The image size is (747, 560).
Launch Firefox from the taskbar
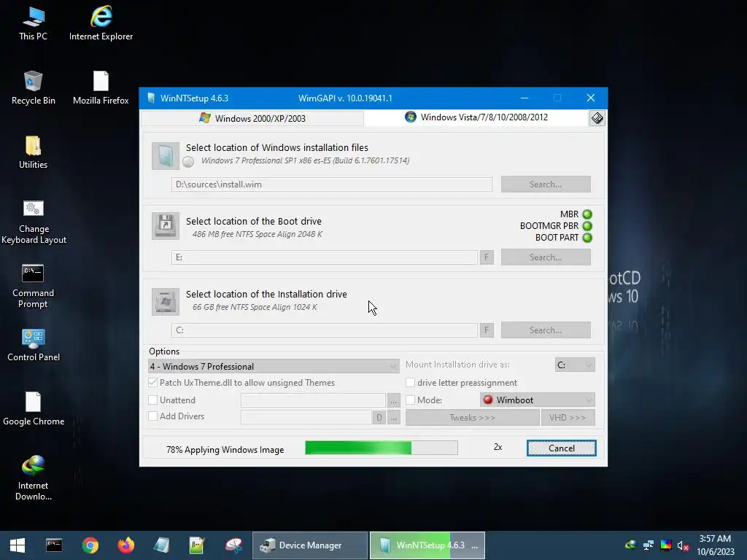click(x=125, y=545)
